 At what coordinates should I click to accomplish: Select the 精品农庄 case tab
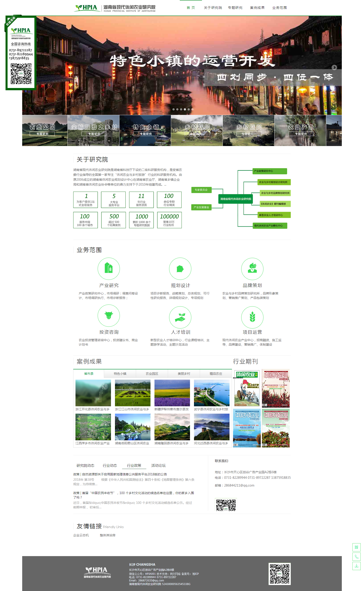216,374
